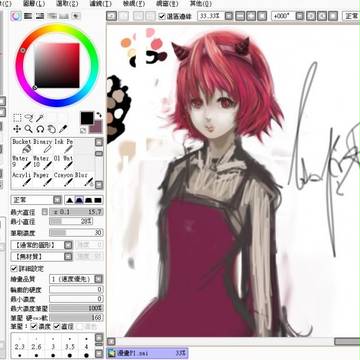Select the magic wand tool
Viewport: 360px width, 360px height.
tap(40, 118)
